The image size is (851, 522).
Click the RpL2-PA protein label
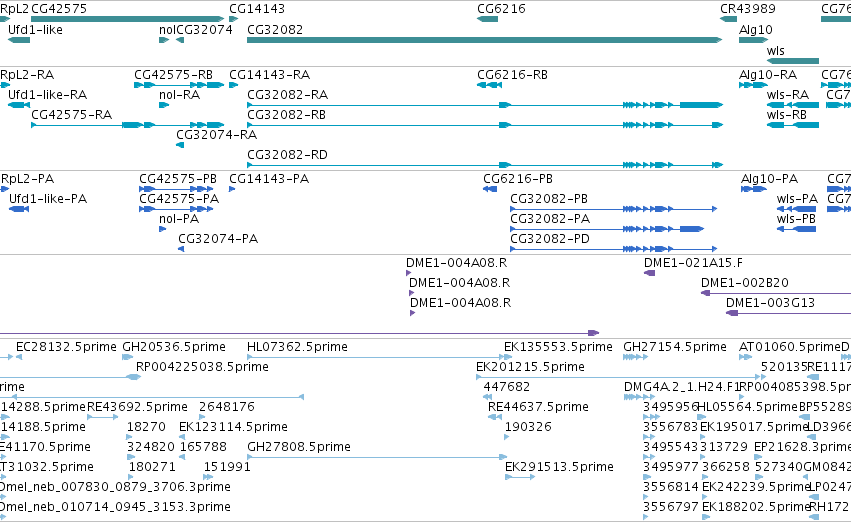click(28, 179)
